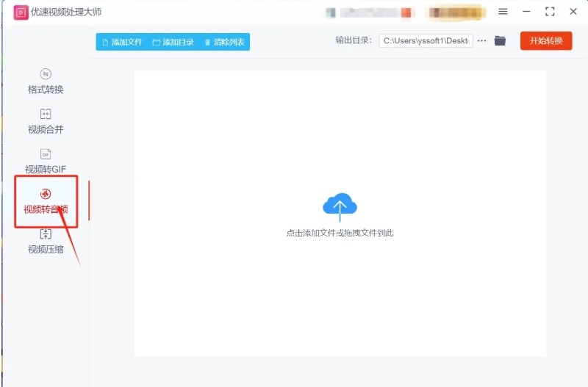The height and width of the screenshot is (387, 588).
Task: Browse output directory with the ellipsis button
Action: pos(481,41)
